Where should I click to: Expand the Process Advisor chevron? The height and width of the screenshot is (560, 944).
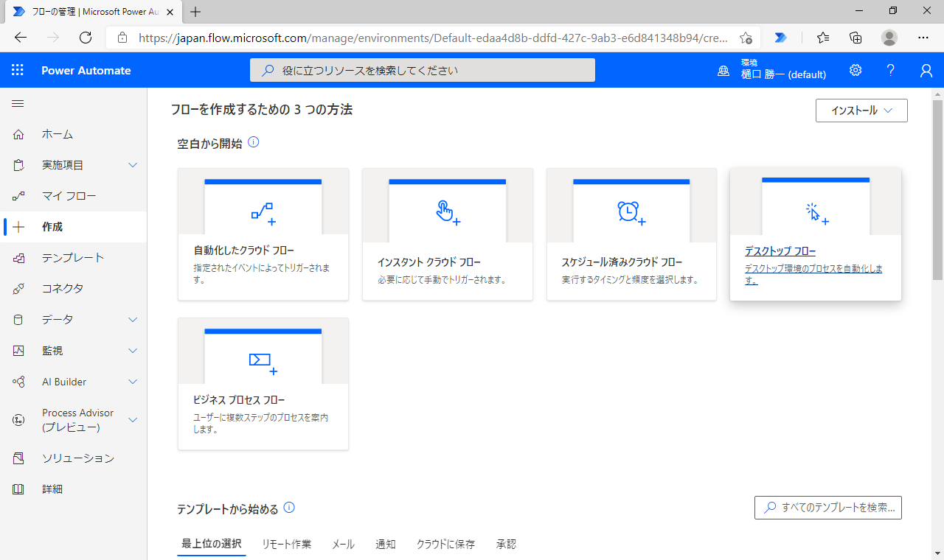click(133, 420)
